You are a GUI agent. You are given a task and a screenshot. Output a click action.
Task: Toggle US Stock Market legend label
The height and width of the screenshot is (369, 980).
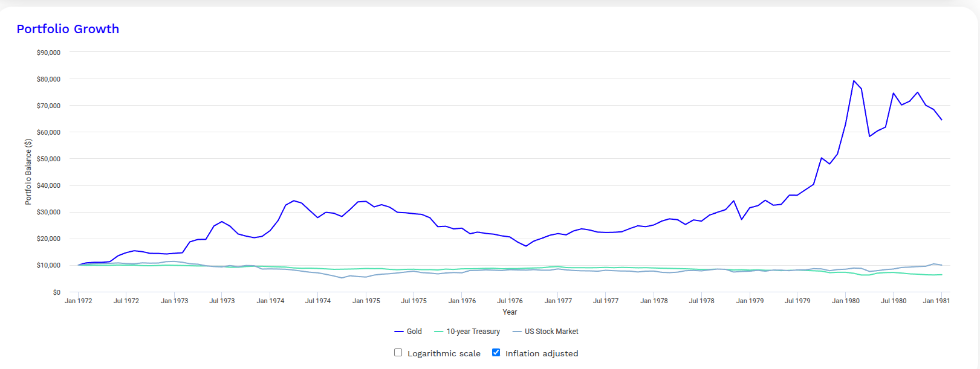coord(551,332)
